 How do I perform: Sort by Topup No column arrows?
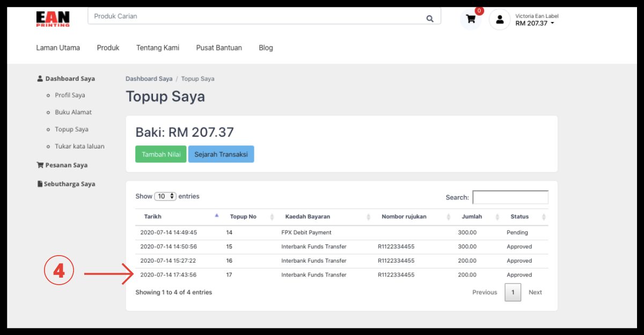click(272, 217)
